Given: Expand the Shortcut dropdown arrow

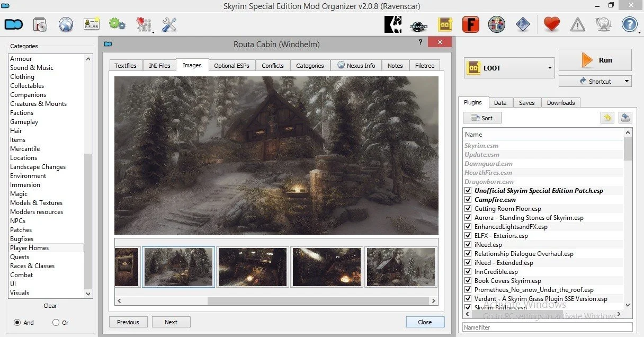Looking at the screenshot, I should point(627,82).
